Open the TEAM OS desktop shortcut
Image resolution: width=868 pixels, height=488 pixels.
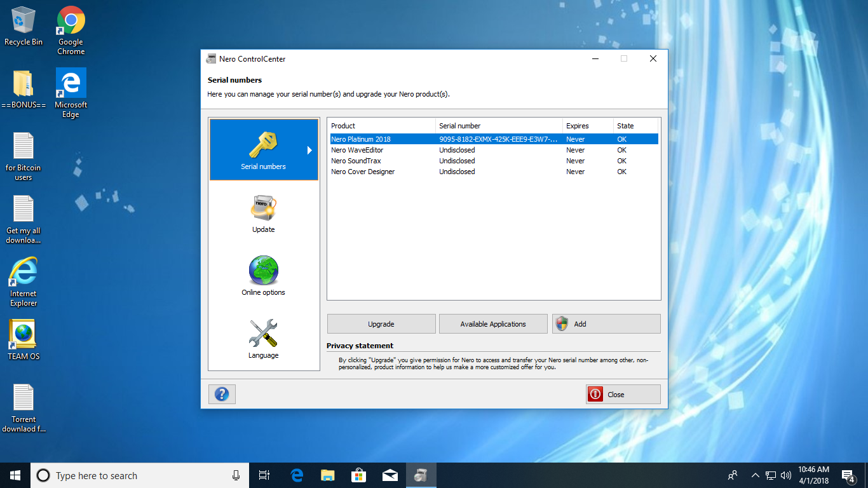pos(24,340)
